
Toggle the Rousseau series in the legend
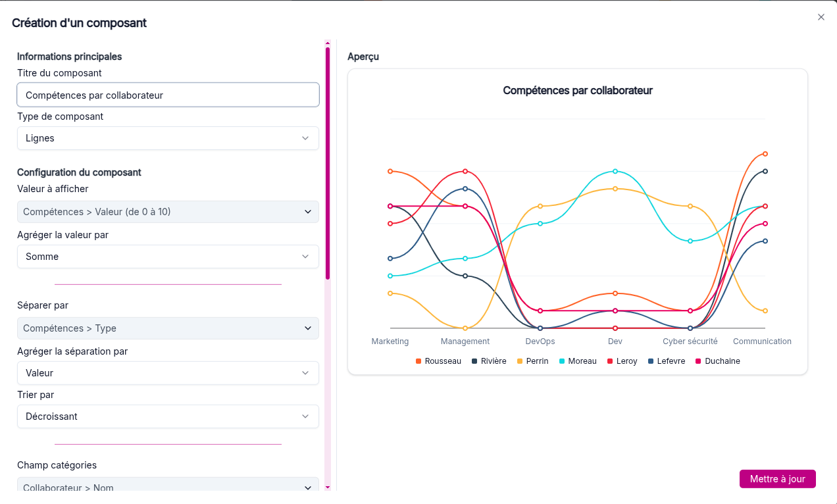click(x=438, y=361)
